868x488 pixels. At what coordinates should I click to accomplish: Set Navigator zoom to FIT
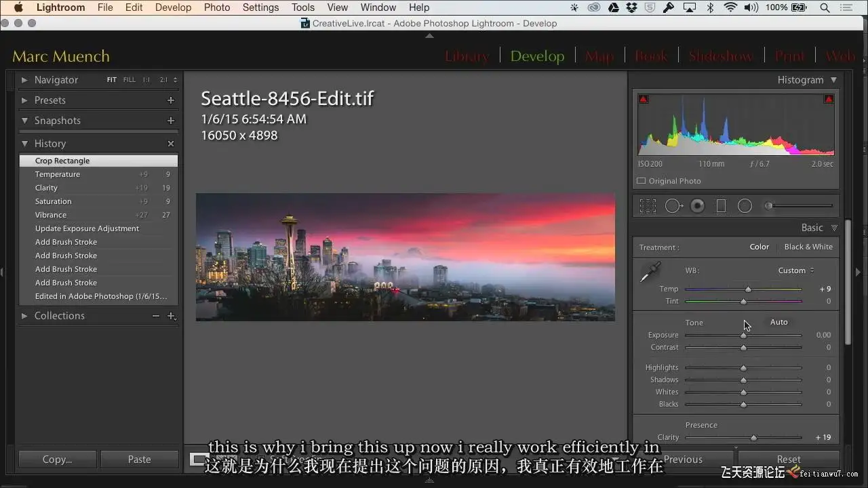coord(112,80)
